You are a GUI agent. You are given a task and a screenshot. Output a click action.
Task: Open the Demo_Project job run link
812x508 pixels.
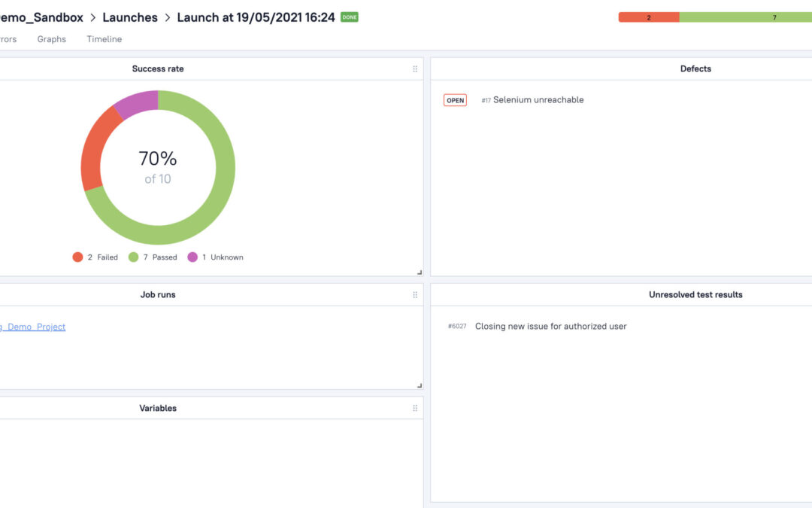tap(33, 327)
